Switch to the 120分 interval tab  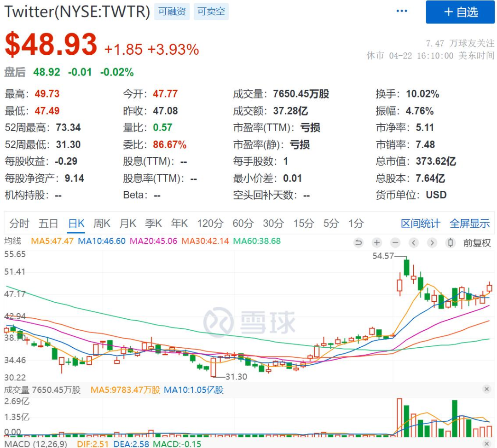coord(210,224)
